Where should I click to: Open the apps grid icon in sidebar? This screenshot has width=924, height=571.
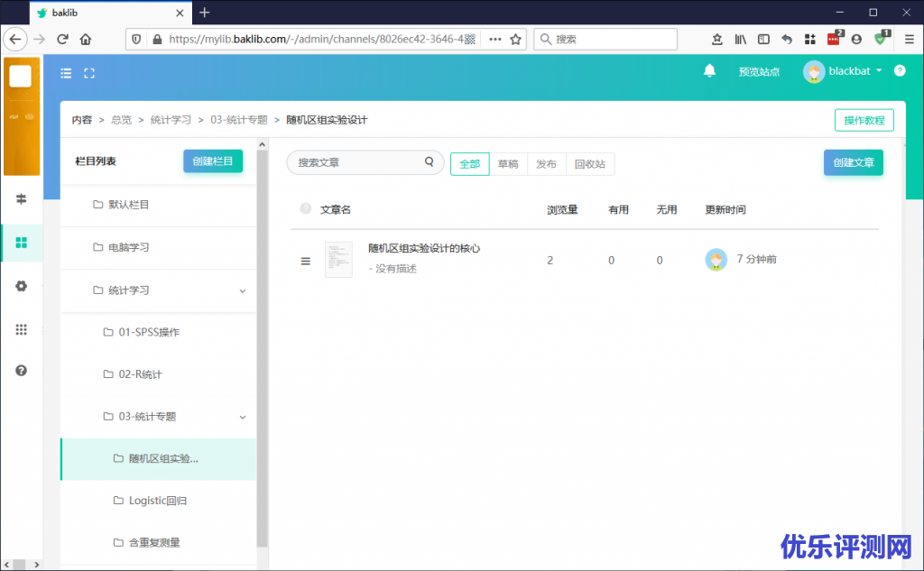[22, 329]
